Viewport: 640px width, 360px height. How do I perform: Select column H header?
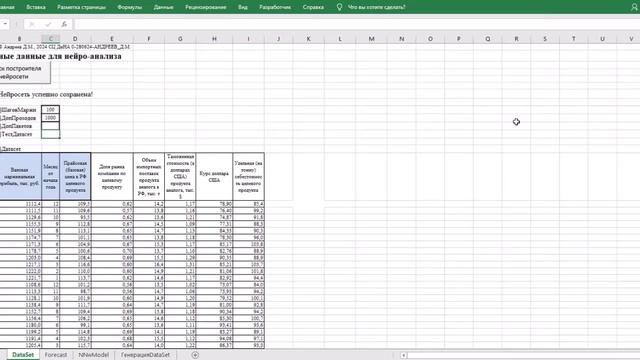(x=214, y=39)
